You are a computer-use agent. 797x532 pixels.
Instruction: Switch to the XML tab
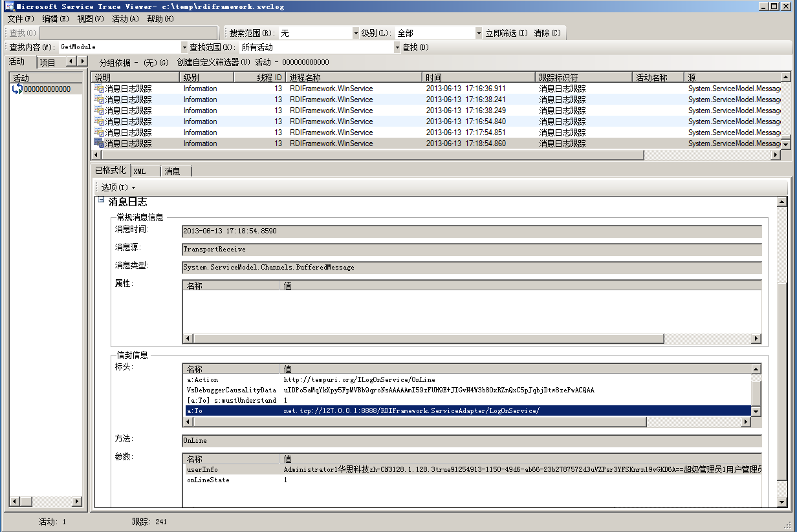(140, 171)
